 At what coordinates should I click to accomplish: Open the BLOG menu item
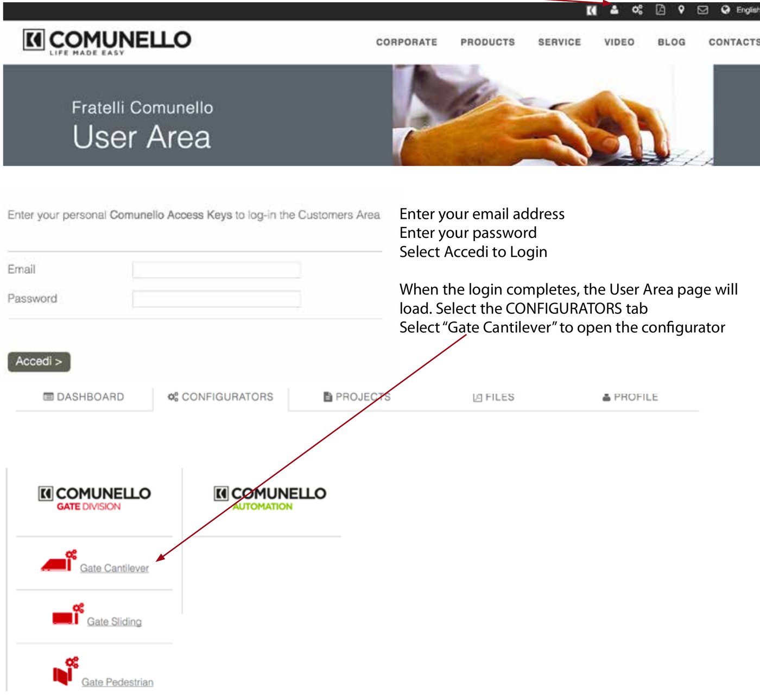tap(672, 42)
